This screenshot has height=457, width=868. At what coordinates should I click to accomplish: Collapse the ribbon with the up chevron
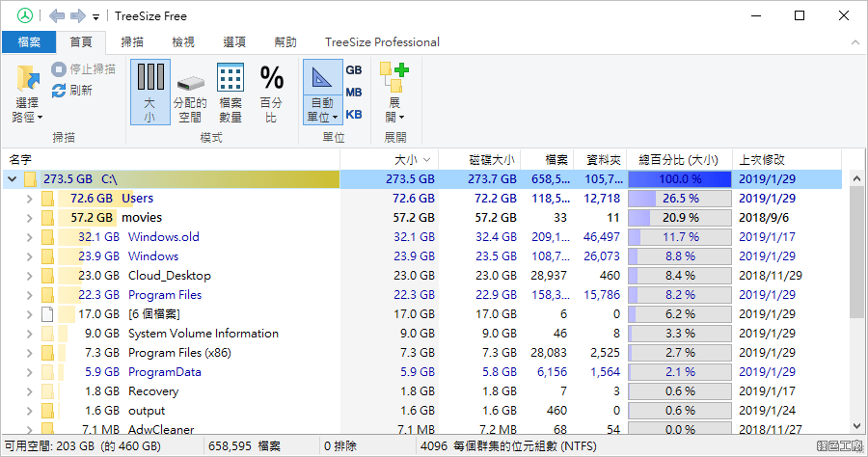coord(855,42)
